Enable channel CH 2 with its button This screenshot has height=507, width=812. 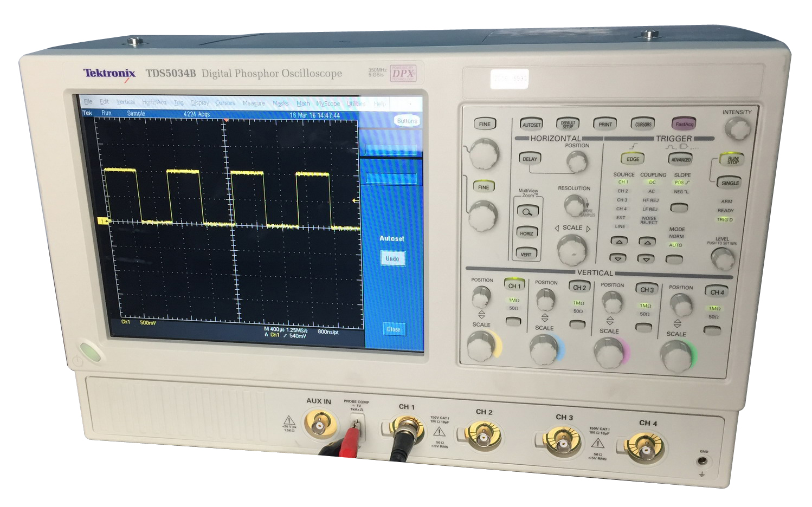pos(579,287)
